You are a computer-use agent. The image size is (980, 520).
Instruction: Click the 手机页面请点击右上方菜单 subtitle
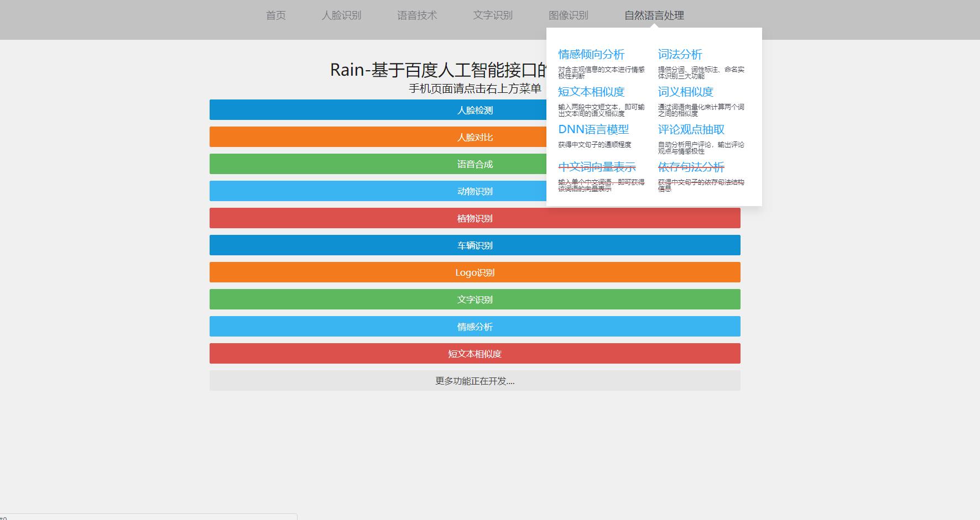coord(475,88)
